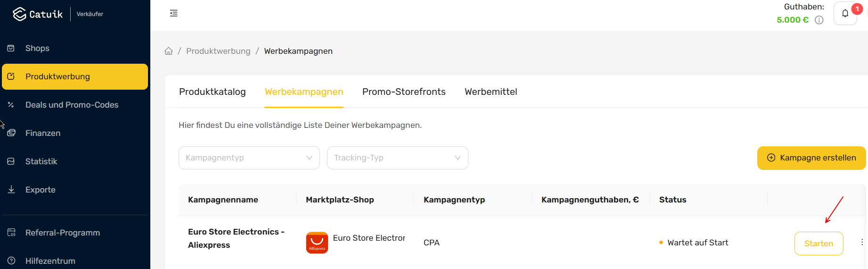Switch to the Produktkatalog tab
The image size is (868, 269).
(x=213, y=92)
